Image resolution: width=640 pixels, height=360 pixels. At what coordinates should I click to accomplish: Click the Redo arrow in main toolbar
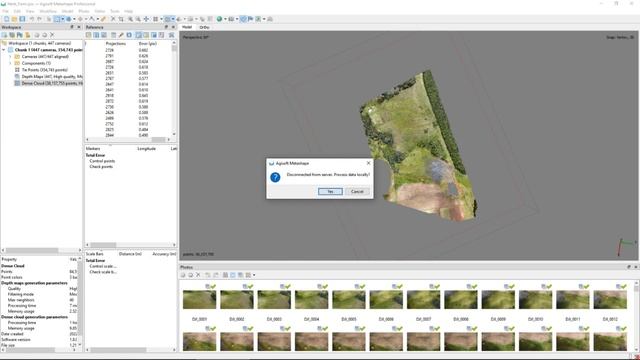(x=40, y=19)
